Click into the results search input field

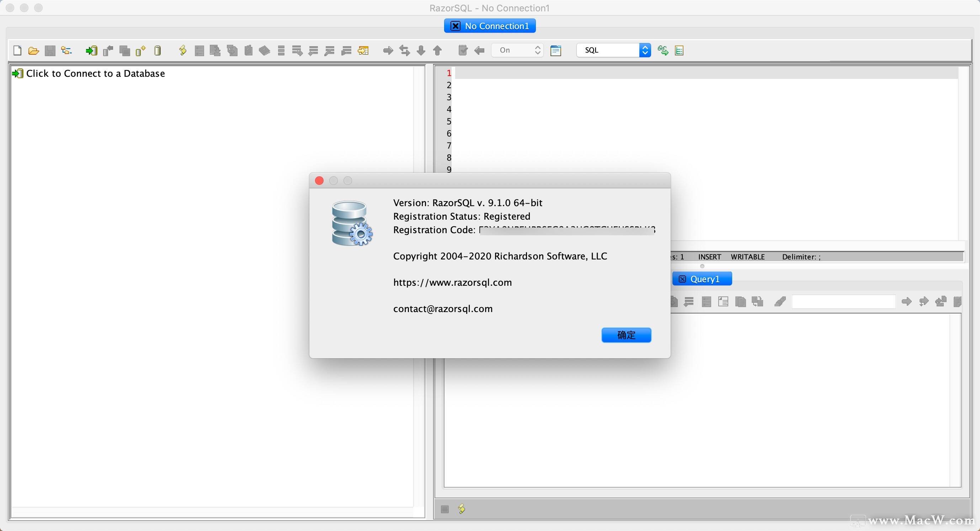pyautogui.click(x=843, y=302)
